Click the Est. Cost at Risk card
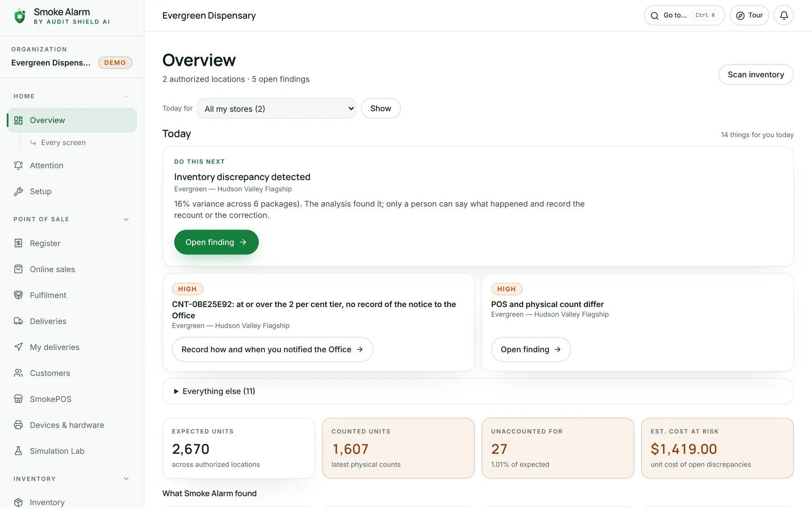Viewport: 812px width, 508px height. (x=717, y=448)
